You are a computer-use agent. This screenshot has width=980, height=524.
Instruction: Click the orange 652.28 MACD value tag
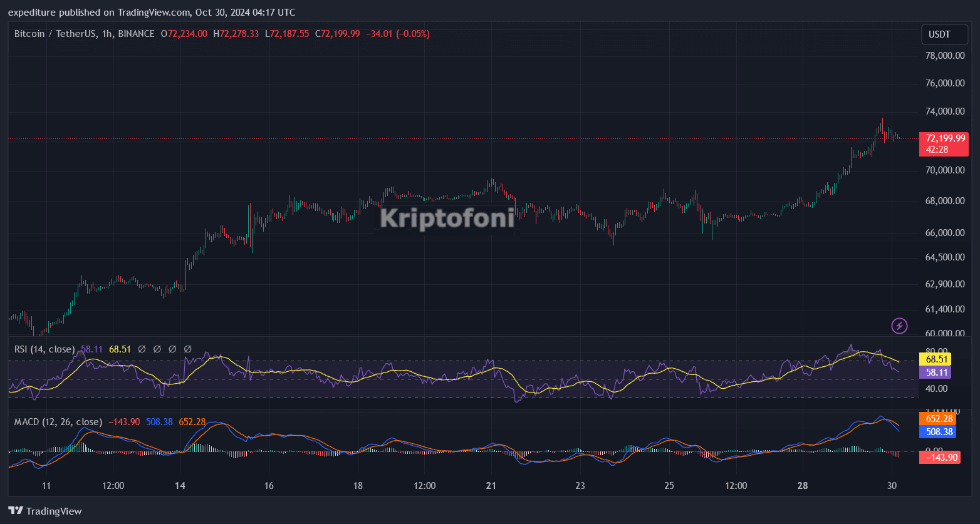click(938, 418)
